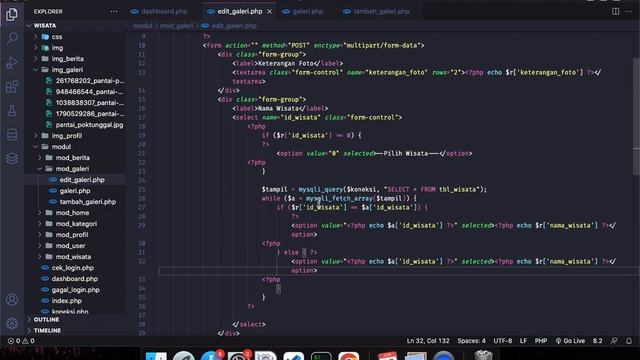Click modul in the breadcrumb path
Image resolution: width=640 pixels, height=360 pixels.
coord(142,26)
